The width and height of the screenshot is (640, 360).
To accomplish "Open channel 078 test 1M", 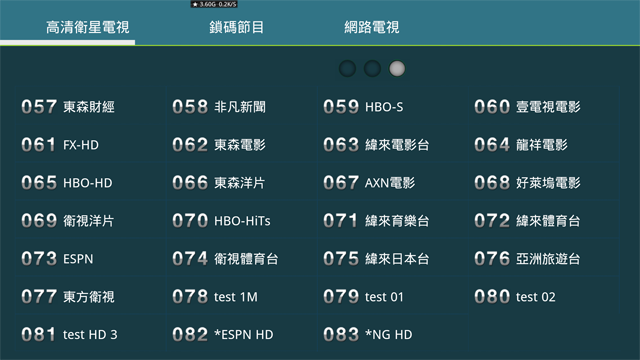I will [x=242, y=296].
